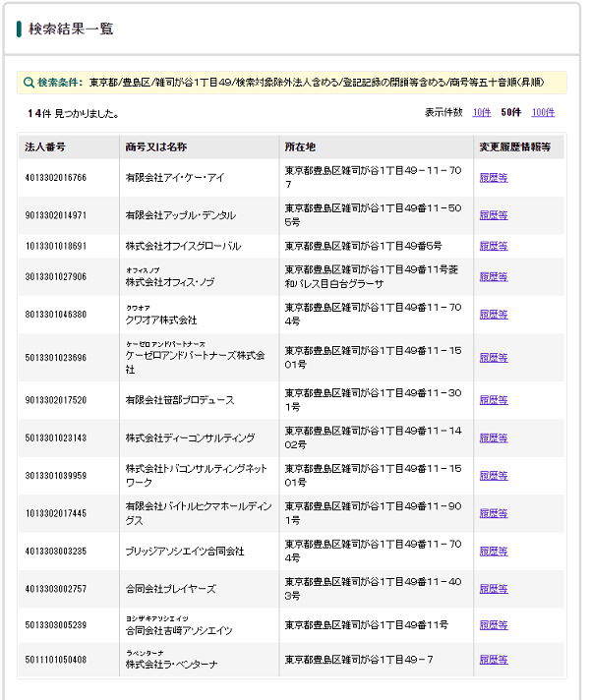Click company name 合同会社プレイヤーズ
This screenshot has height=700, width=590.
(171, 589)
